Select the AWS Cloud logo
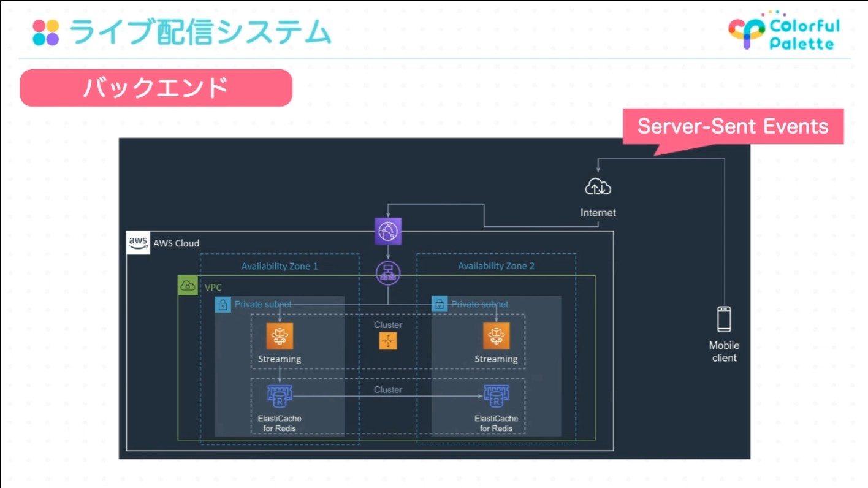 pyautogui.click(x=138, y=243)
